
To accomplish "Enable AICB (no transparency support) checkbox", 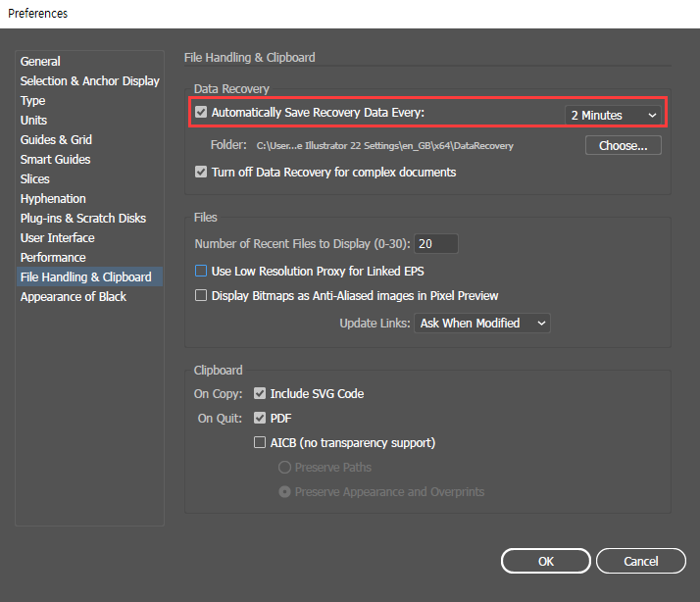I will coord(260,442).
